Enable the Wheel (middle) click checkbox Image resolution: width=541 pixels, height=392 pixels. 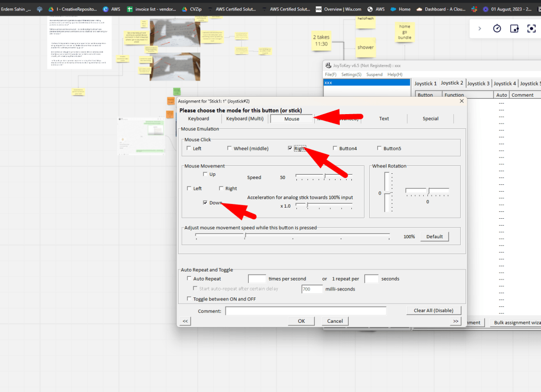(x=229, y=148)
